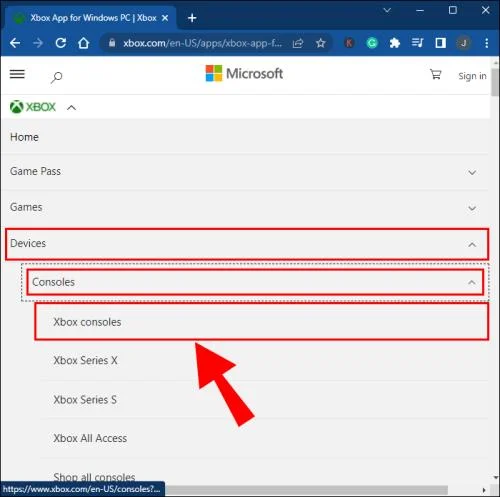Open the Chrome three-dot menu

click(x=487, y=43)
